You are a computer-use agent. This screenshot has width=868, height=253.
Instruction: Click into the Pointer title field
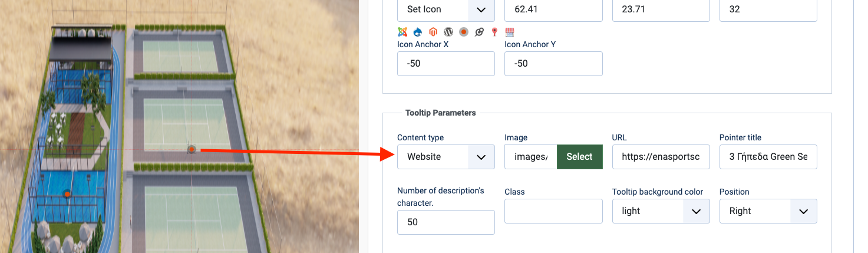768,157
